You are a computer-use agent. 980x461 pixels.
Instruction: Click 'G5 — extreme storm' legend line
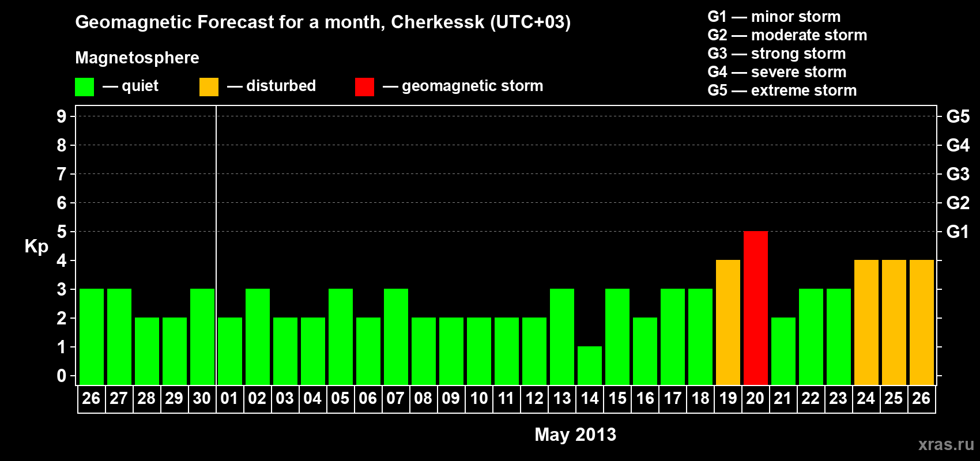[782, 90]
